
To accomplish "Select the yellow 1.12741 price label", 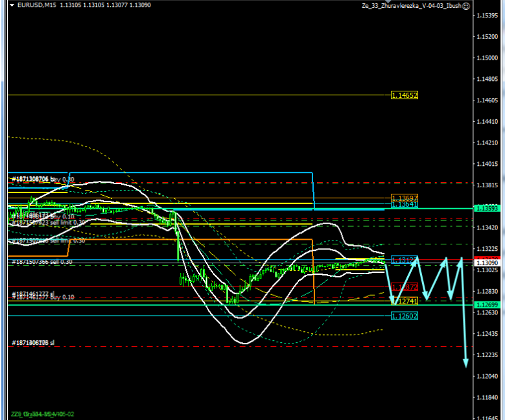I will pos(404,301).
